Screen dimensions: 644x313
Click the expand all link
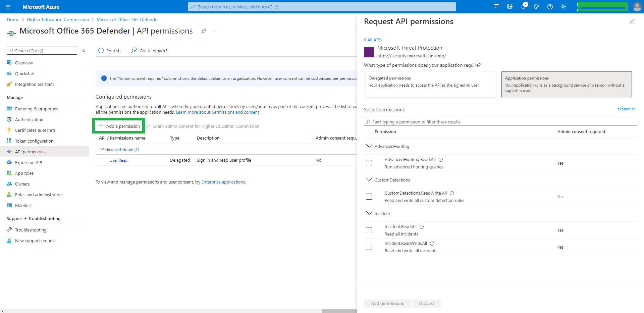(x=626, y=109)
